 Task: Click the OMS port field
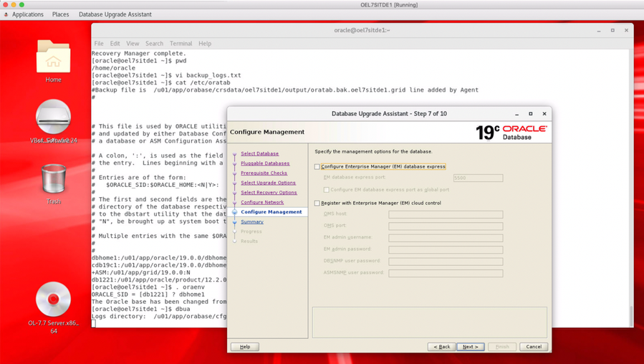446,226
